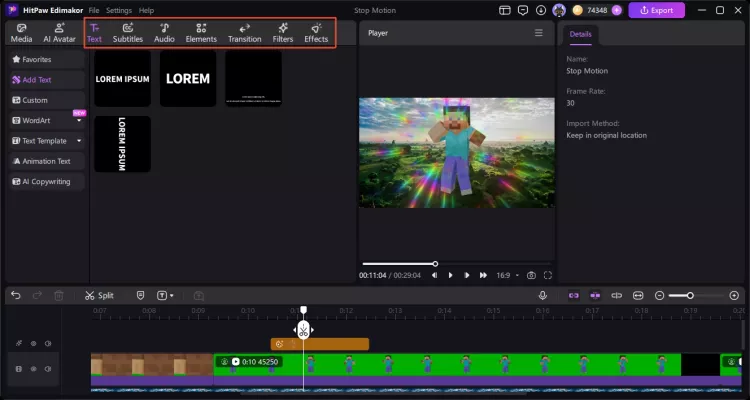Select the orange effect clip on timeline
The height and width of the screenshot is (400, 750).
[x=320, y=344]
